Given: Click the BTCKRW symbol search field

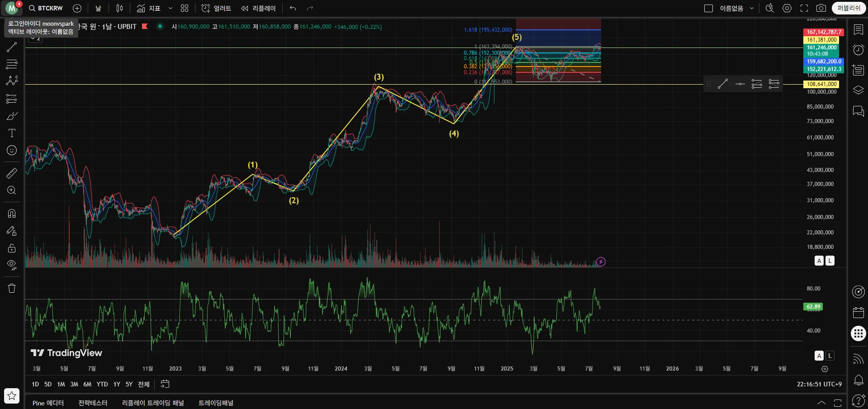Looking at the screenshot, I should [x=46, y=8].
